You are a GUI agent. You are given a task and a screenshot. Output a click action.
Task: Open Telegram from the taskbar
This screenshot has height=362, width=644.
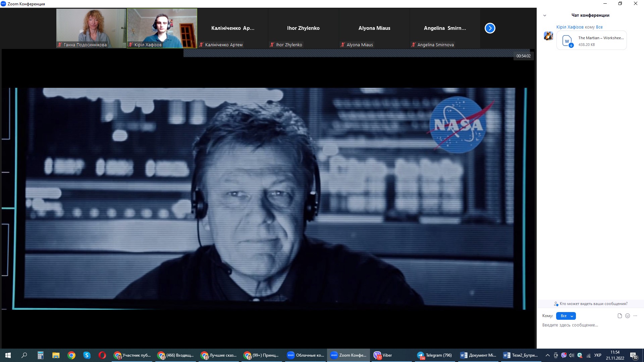(x=435, y=355)
